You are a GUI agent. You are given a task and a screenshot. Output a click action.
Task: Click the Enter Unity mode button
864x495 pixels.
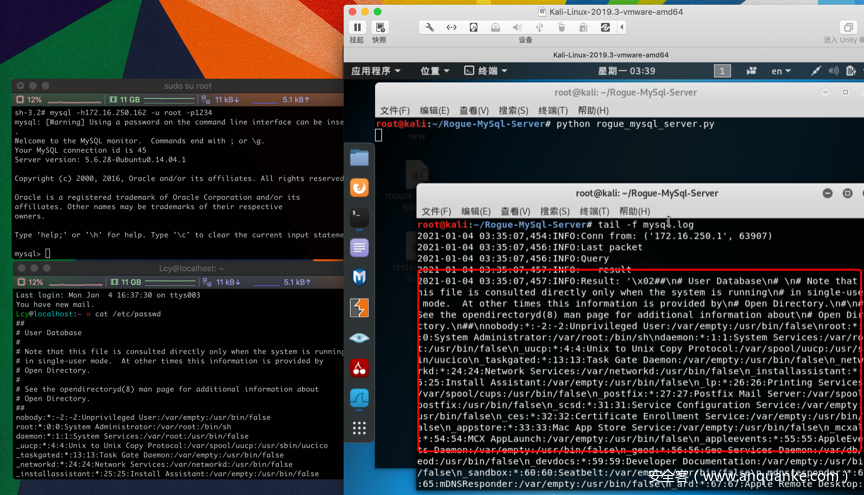point(847,28)
